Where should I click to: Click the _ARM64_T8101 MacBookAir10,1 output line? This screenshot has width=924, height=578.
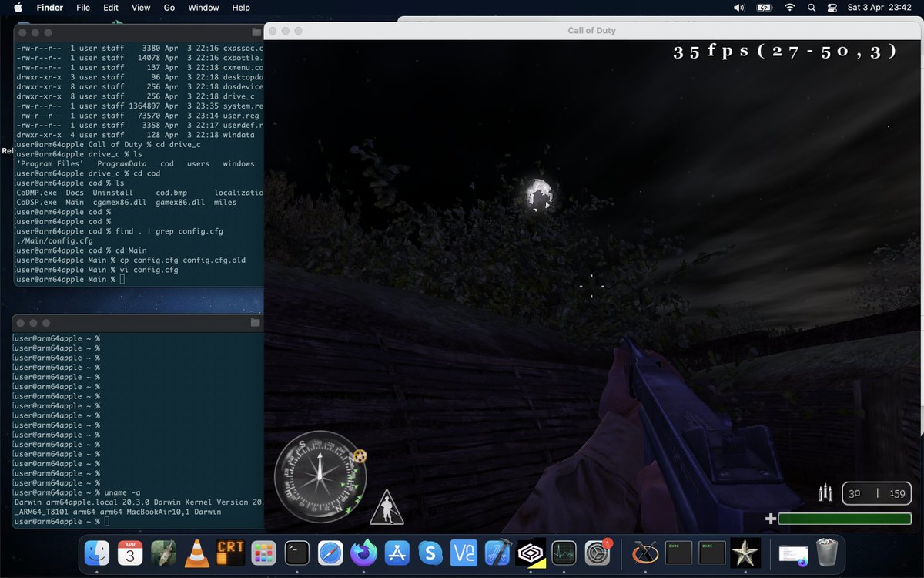tap(118, 512)
